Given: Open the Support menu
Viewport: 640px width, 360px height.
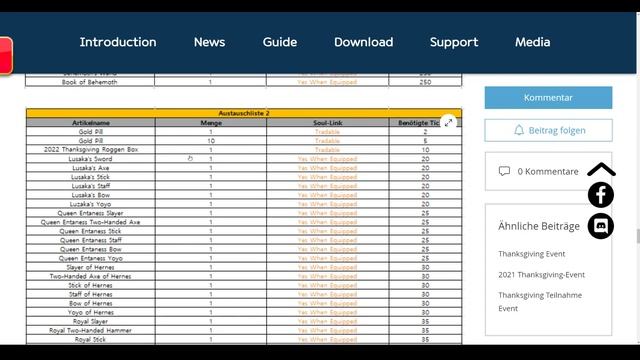Looking at the screenshot, I should [454, 42].
